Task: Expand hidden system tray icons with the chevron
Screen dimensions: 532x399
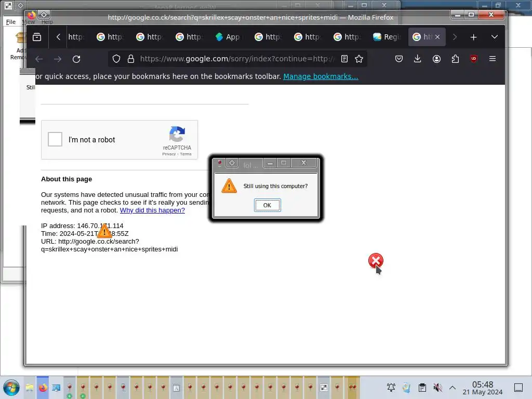Action: 453,388
